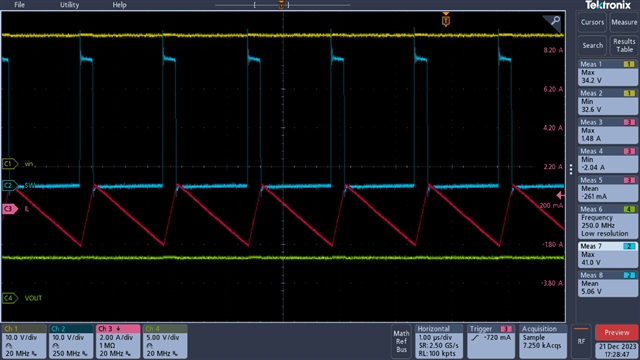Image resolution: width=640 pixels, height=360 pixels.
Task: Select the C4 VOUT channel handle
Action: point(10,298)
